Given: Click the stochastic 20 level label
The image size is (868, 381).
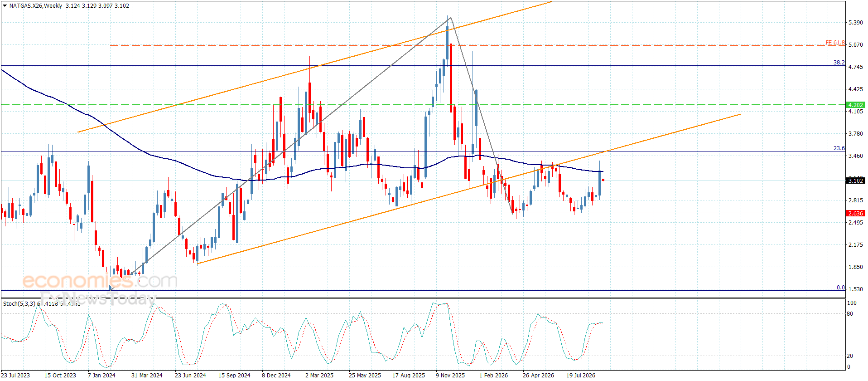Looking at the screenshot, I should [x=850, y=356].
